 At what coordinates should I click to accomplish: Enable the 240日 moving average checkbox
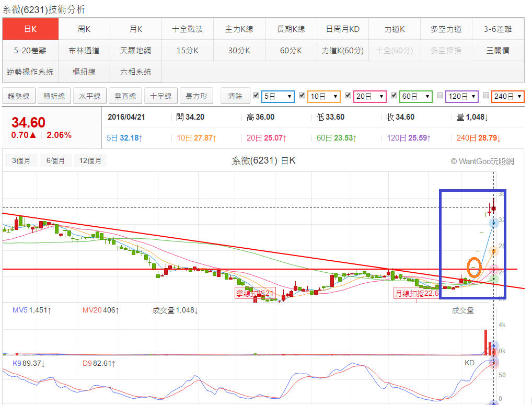[486, 96]
